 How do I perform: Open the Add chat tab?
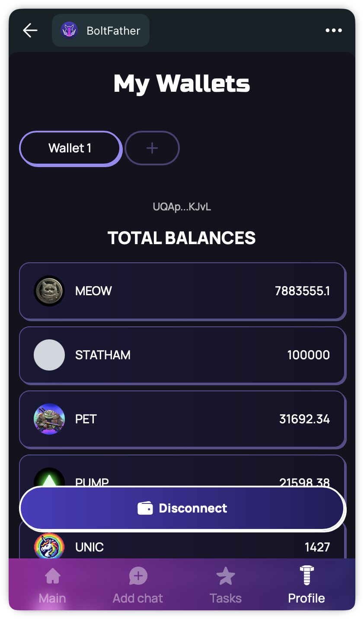138,585
